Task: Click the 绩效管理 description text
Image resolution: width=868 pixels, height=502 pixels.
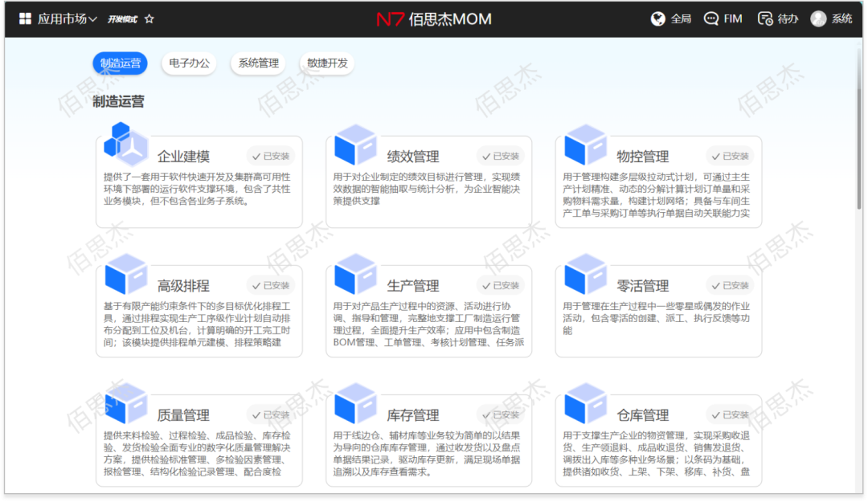Action: coord(427,189)
